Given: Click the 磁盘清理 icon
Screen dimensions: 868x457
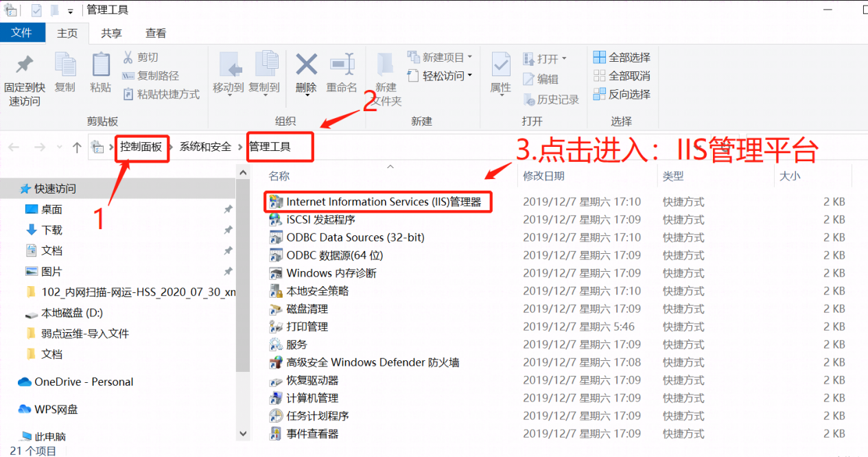Looking at the screenshot, I should (x=276, y=309).
